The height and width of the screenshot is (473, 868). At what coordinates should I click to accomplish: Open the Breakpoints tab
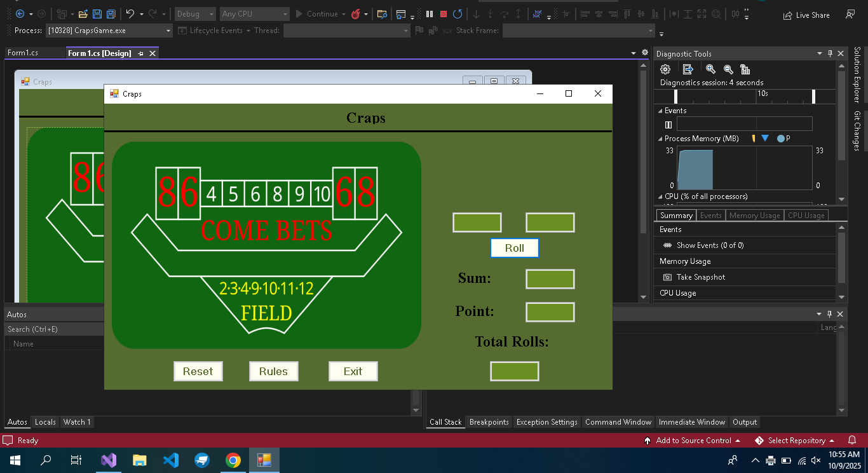click(489, 422)
